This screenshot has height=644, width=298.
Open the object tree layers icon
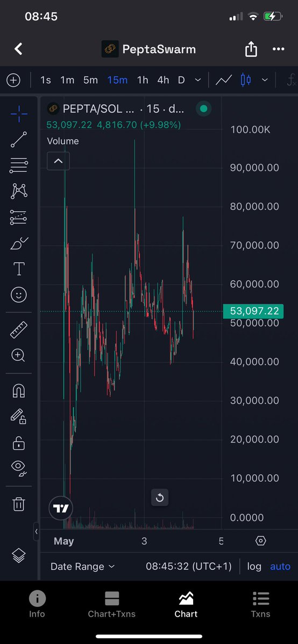pos(19,556)
